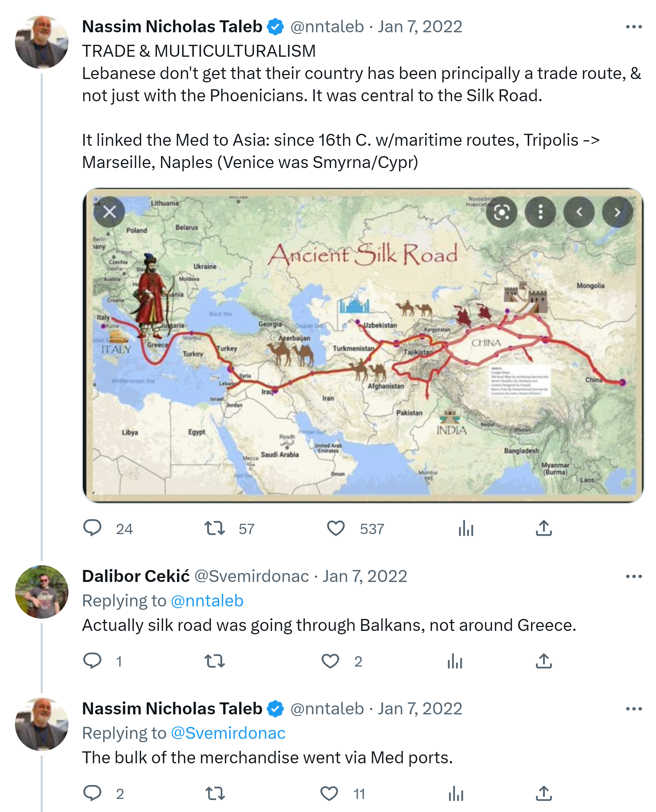The height and width of the screenshot is (812, 656).
Task: Share Dalibor Cekić's reply
Action: [x=544, y=661]
